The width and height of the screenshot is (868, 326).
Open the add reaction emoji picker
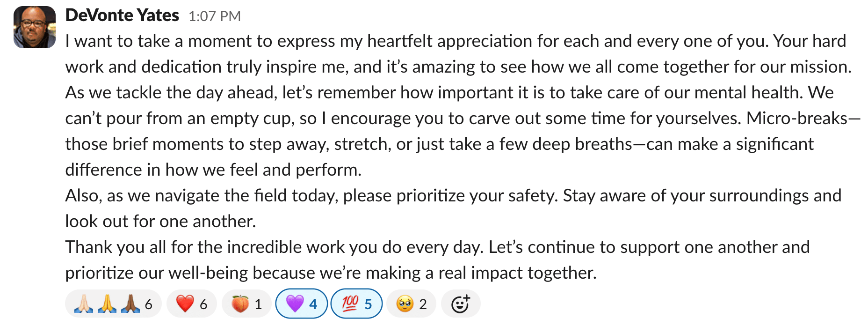pyautogui.click(x=461, y=304)
